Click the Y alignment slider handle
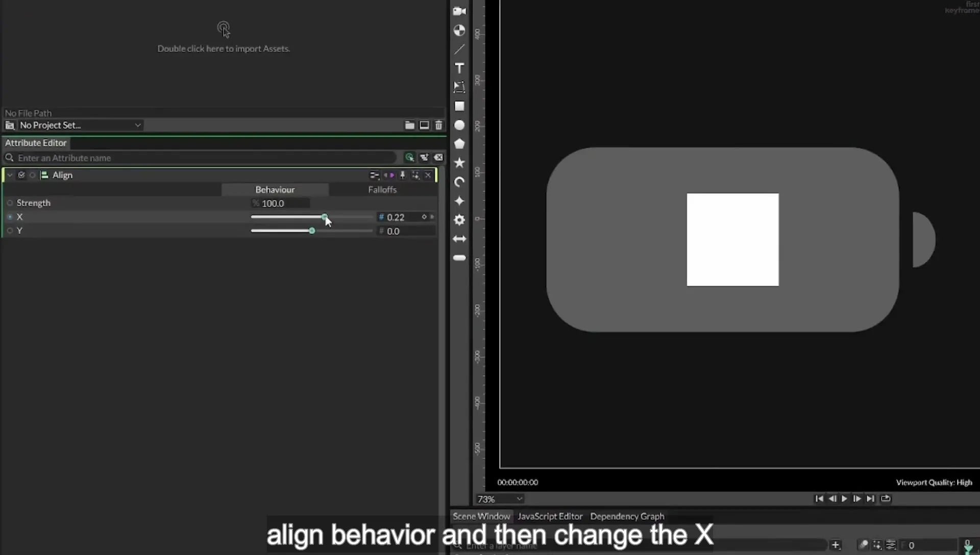 [x=312, y=231]
